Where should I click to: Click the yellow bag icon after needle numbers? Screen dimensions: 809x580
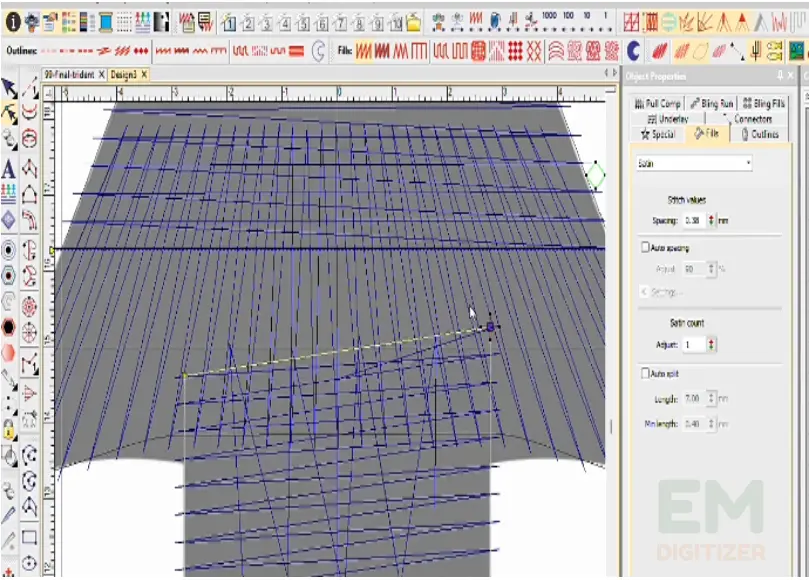coord(413,23)
